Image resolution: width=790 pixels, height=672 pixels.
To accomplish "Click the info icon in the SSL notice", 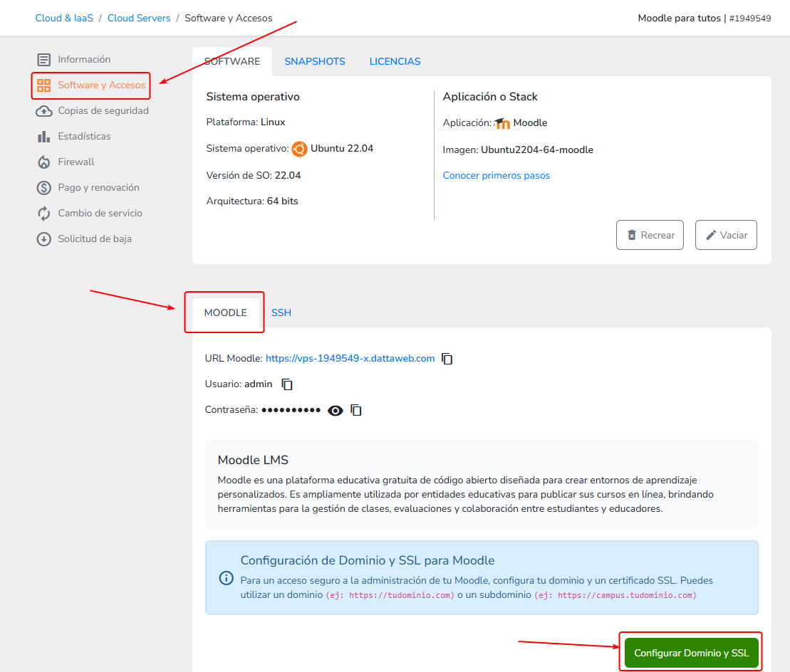I will (x=227, y=578).
